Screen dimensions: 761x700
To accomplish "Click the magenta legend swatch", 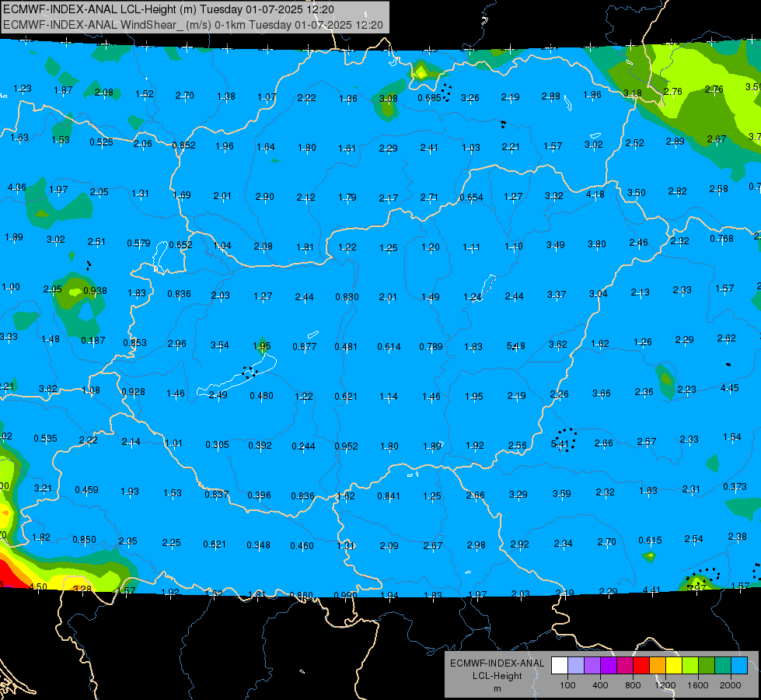I will (x=625, y=666).
